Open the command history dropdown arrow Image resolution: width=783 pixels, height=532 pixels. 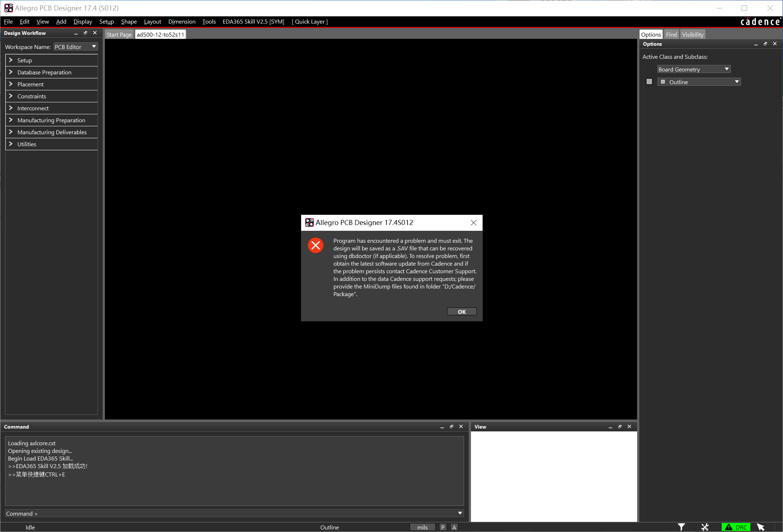point(460,513)
